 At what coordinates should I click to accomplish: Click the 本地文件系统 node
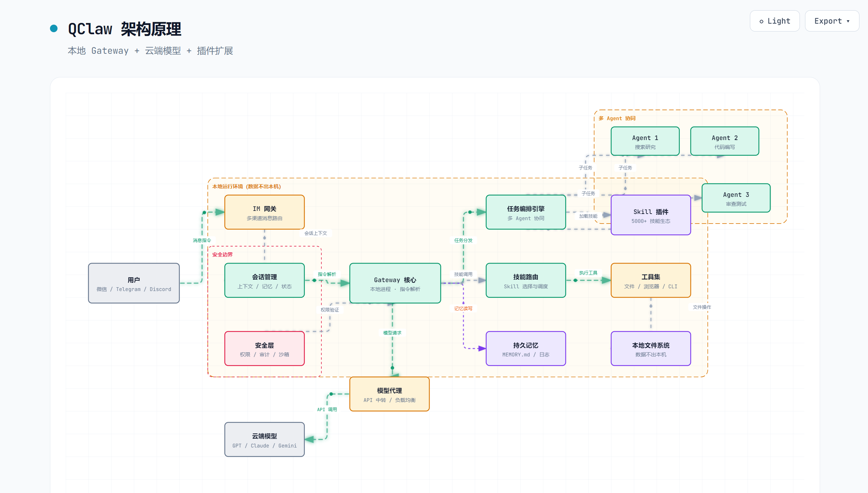pyautogui.click(x=651, y=349)
